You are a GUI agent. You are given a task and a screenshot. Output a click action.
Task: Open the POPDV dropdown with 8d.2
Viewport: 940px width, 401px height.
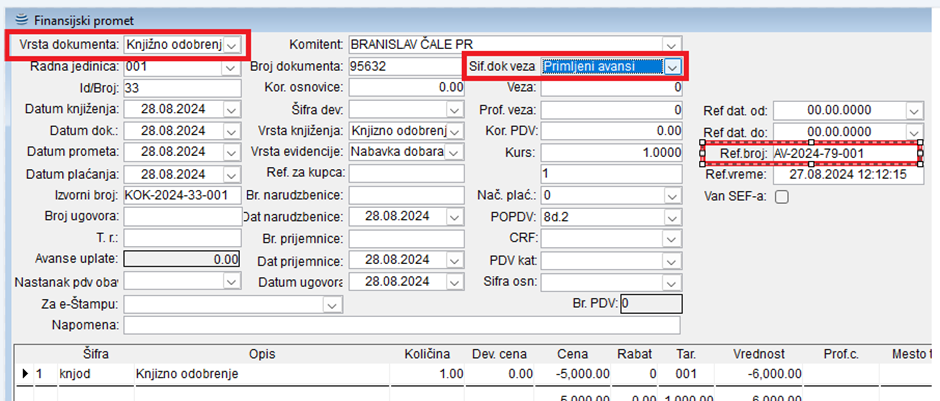click(x=672, y=217)
